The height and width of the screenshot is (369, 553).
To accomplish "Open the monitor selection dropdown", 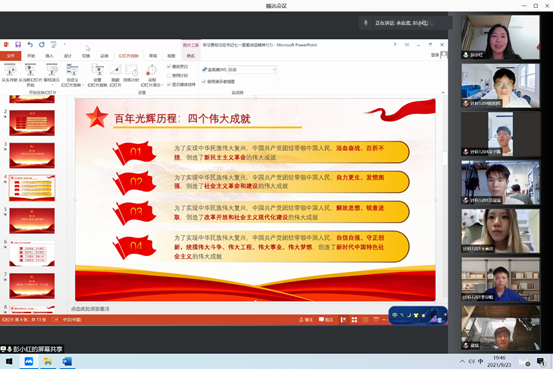I will click(251, 69).
